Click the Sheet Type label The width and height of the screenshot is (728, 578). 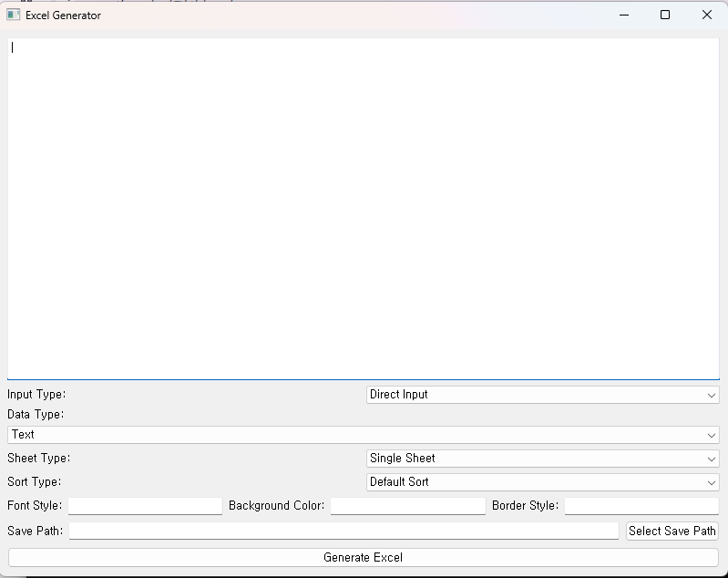[38, 459]
